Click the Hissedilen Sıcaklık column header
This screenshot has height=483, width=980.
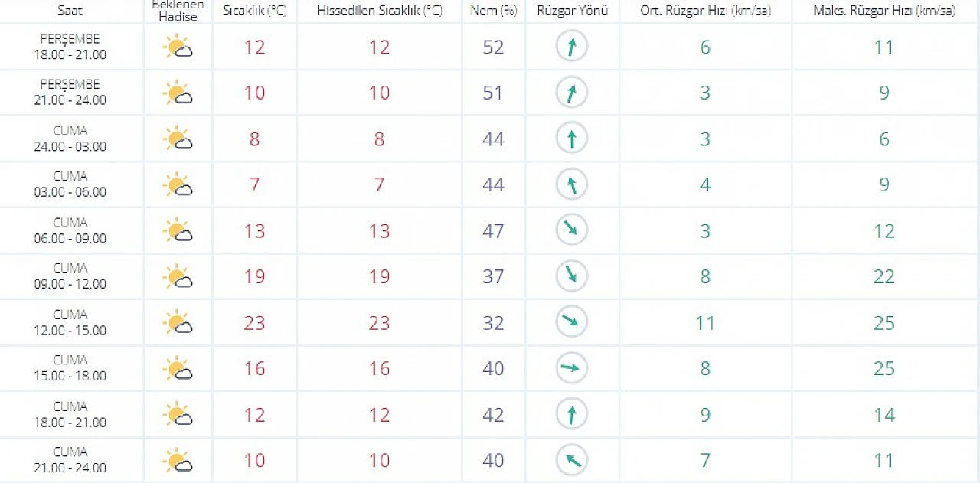[x=380, y=11]
